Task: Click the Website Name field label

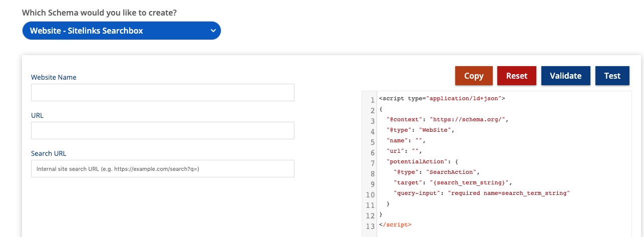Action: (54, 77)
